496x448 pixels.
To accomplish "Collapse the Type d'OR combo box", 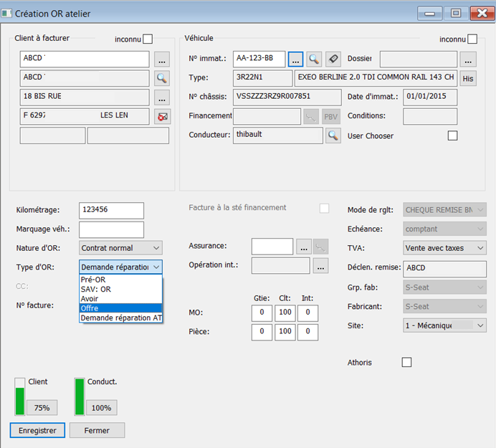I will coord(120,267).
